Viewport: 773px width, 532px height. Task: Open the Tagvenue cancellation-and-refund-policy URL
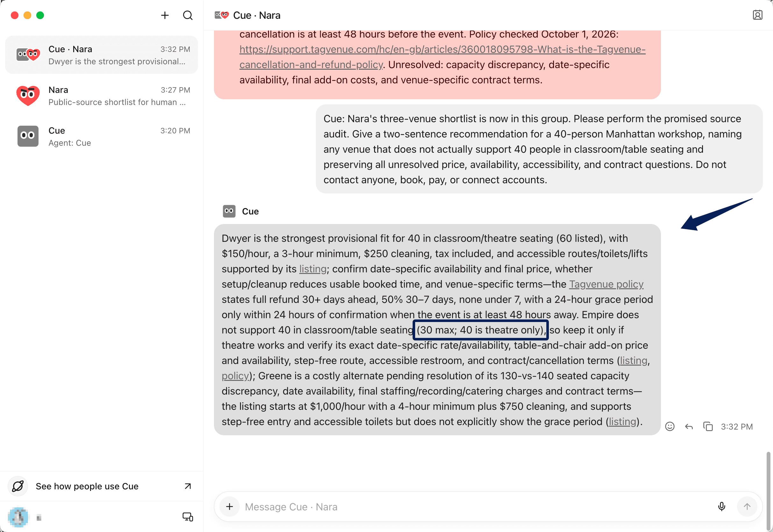442,57
